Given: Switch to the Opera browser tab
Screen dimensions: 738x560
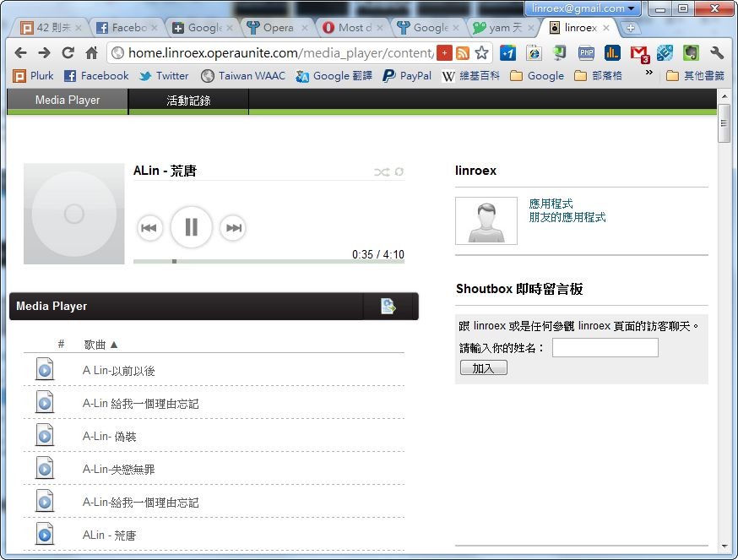Looking at the screenshot, I should pyautogui.click(x=278, y=28).
